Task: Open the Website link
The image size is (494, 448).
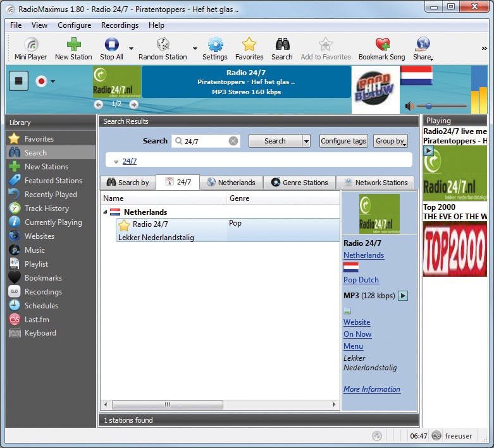Action: click(x=357, y=322)
